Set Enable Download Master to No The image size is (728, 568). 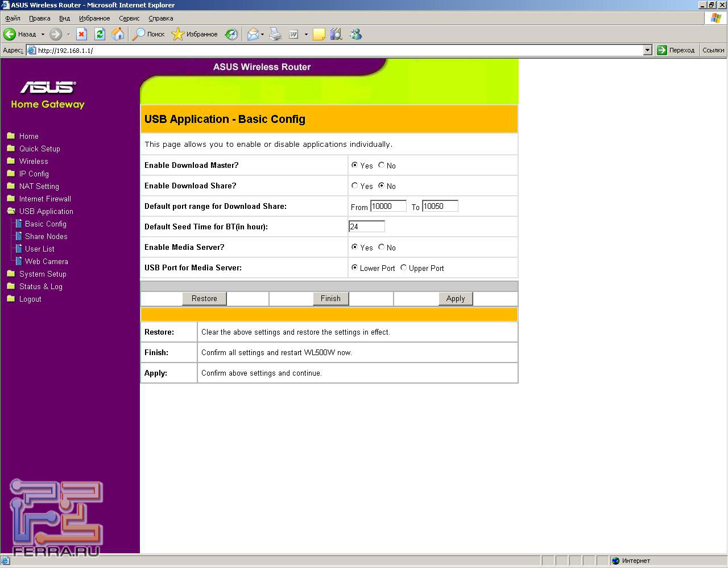click(382, 166)
